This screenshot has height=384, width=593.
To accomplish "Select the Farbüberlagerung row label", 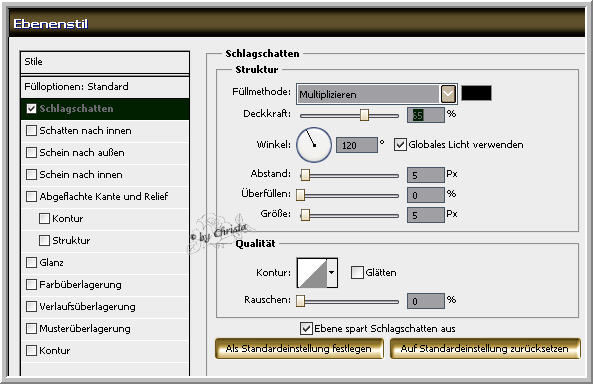I will pos(81,285).
